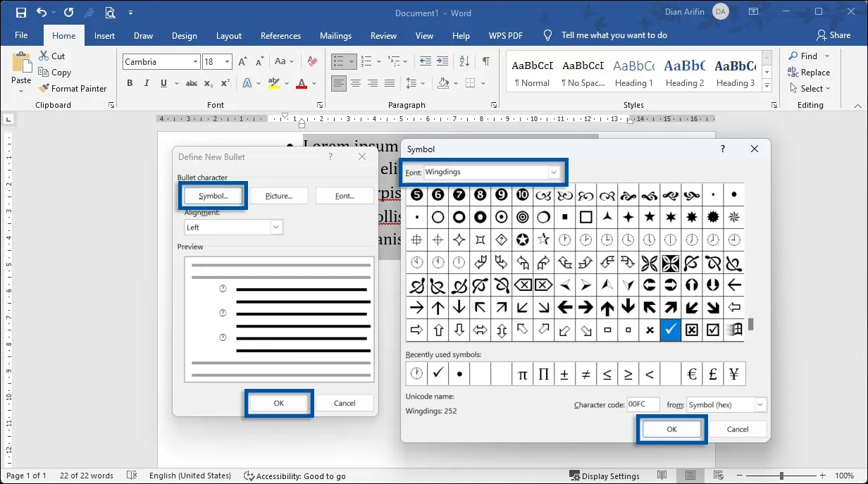Click the pi symbol in recently used
Screen dimensions: 868x484
tap(522, 375)
